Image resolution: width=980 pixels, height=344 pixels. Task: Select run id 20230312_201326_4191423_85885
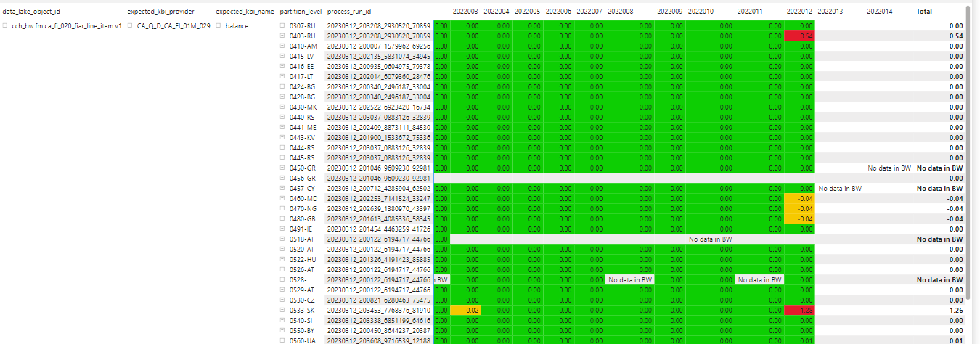(379, 259)
